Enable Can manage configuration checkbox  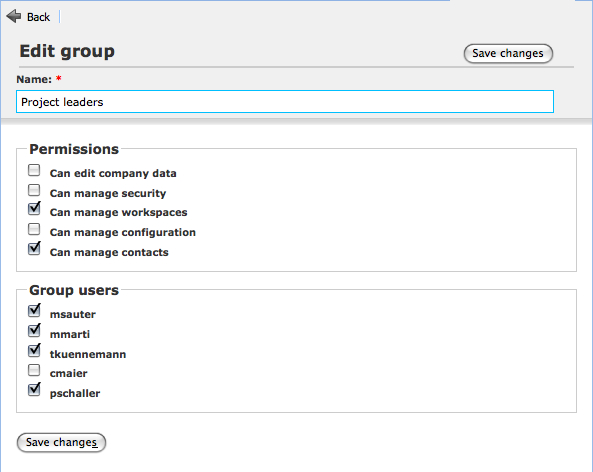34,229
